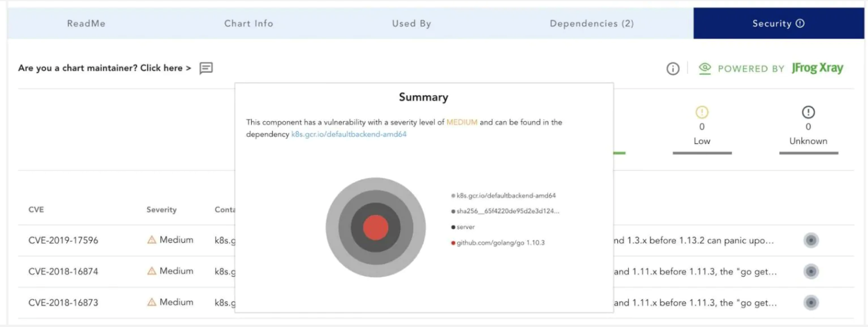Sort by the CVE column header
This screenshot has width=868, height=327.
pos(36,210)
